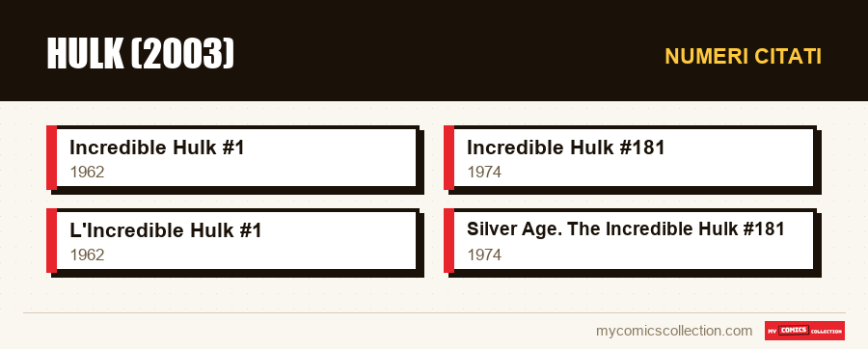Open the L'Incredible Hulk #1 title
The height and width of the screenshot is (349, 868).
coord(165,230)
